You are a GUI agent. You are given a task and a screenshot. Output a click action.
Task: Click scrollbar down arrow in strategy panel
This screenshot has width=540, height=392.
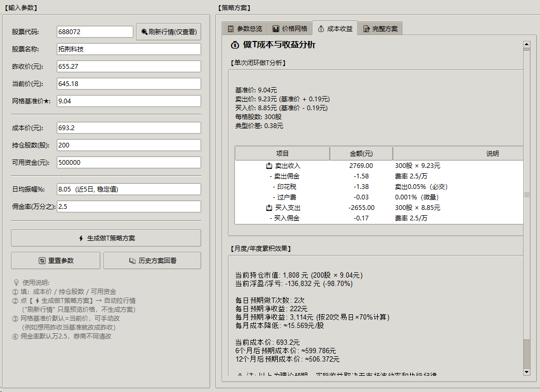coord(526,372)
